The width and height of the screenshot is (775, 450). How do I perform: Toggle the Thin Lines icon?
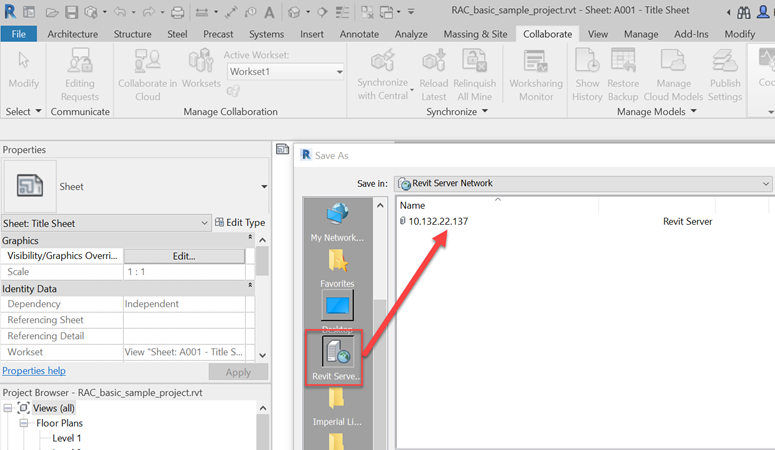tap(342, 12)
